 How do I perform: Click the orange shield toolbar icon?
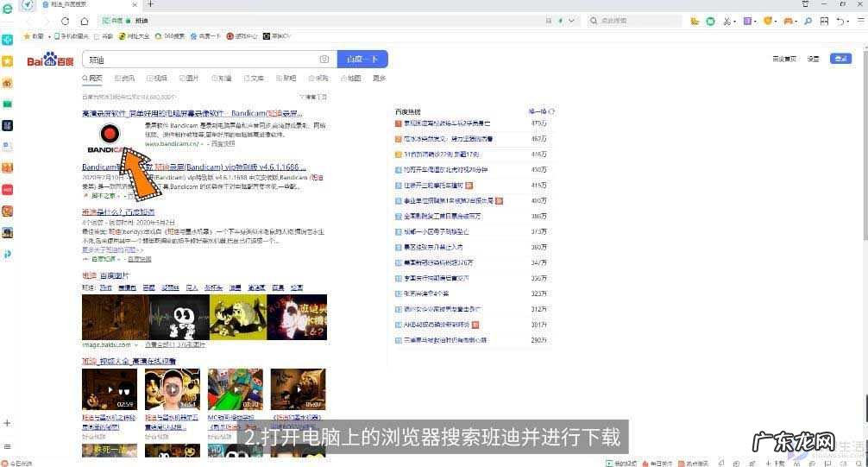[767, 21]
